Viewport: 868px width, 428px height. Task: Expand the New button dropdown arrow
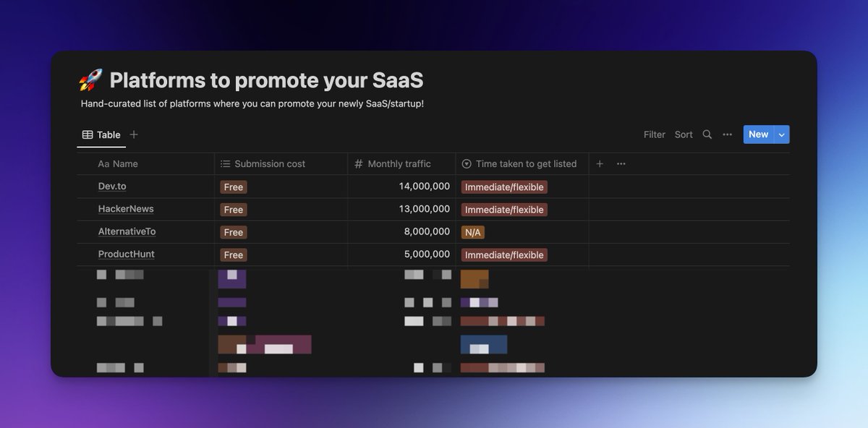click(782, 134)
